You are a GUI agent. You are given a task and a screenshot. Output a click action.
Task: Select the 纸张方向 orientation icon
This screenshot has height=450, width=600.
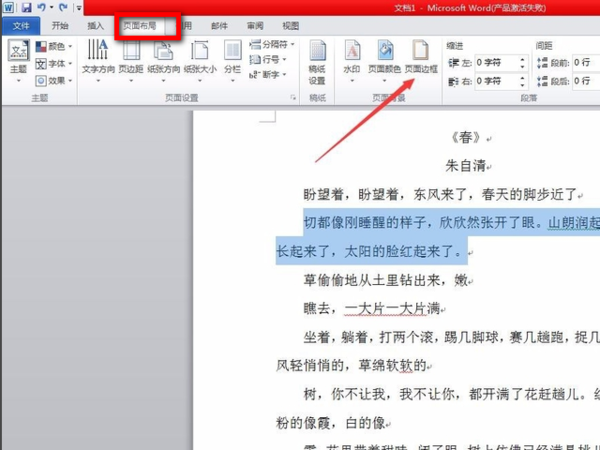(x=163, y=61)
